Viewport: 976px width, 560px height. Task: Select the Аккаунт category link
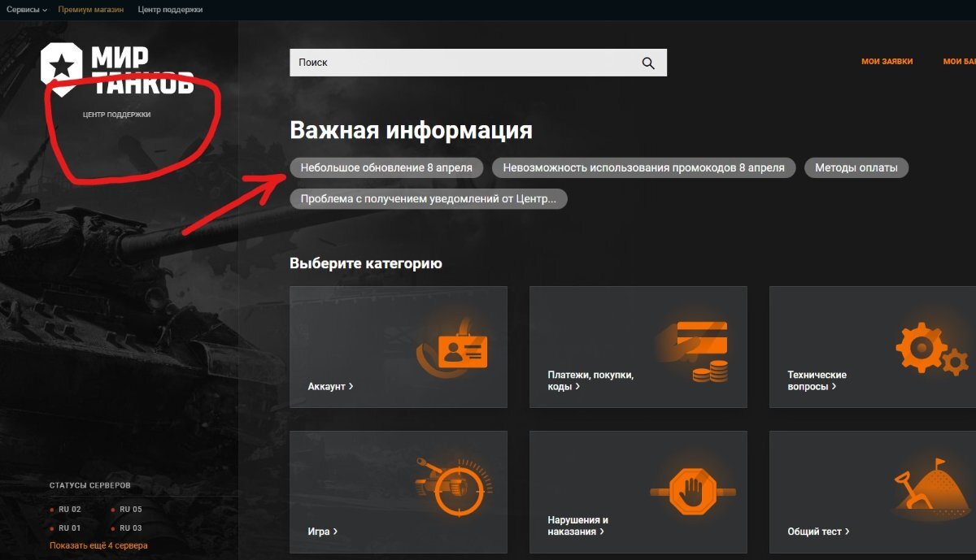pos(330,386)
